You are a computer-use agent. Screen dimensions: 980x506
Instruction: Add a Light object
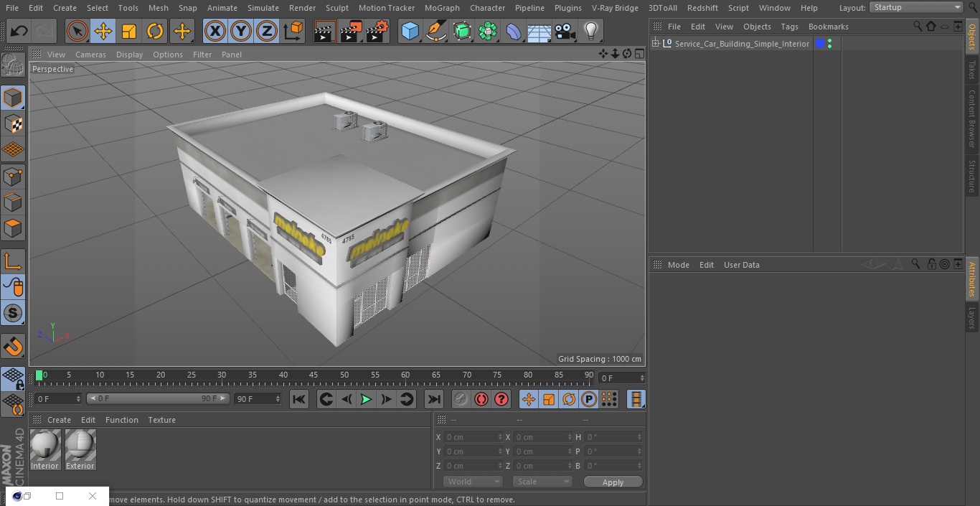click(x=590, y=31)
